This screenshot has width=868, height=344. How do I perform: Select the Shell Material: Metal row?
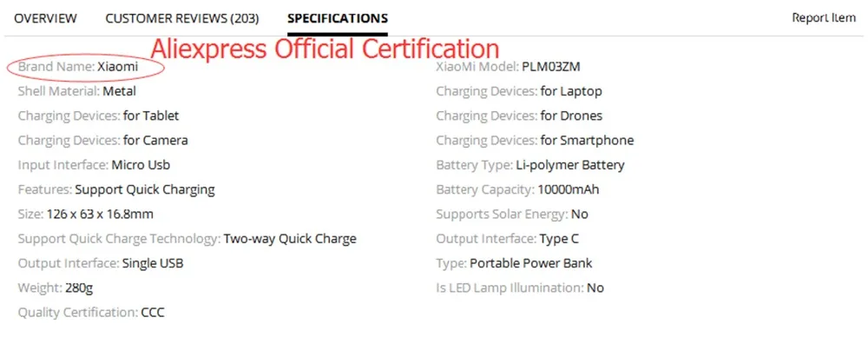click(x=77, y=91)
